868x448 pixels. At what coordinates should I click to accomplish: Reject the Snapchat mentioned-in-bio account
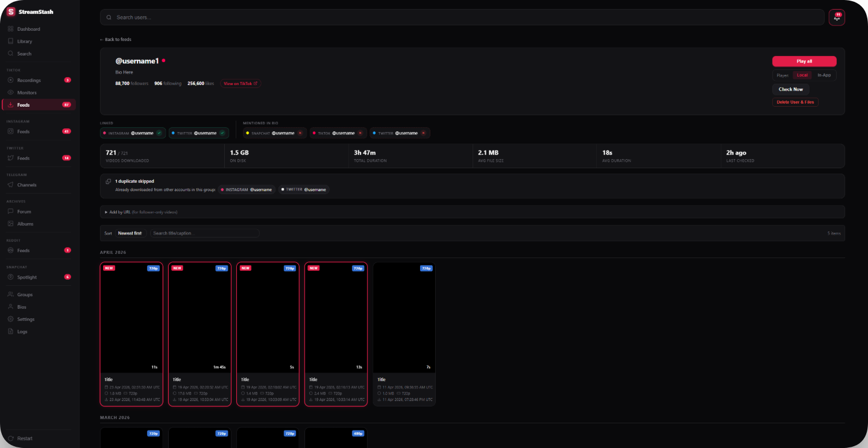300,133
